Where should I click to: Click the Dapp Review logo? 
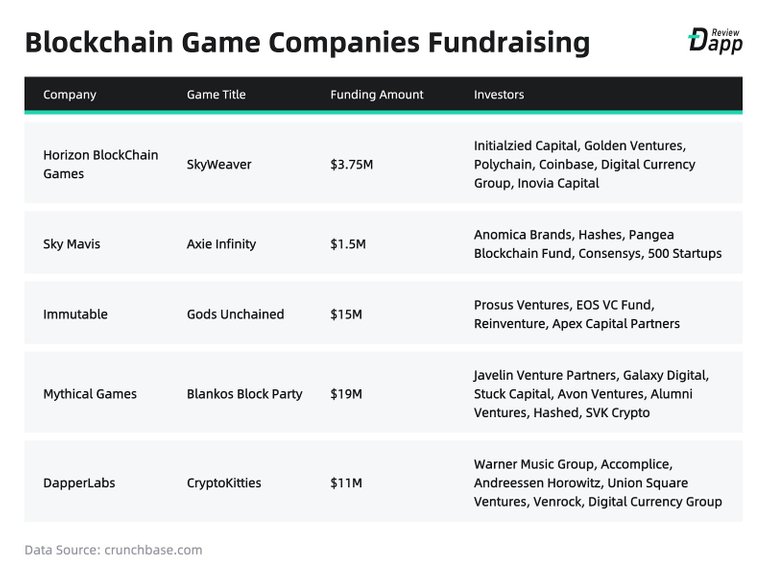[714, 39]
